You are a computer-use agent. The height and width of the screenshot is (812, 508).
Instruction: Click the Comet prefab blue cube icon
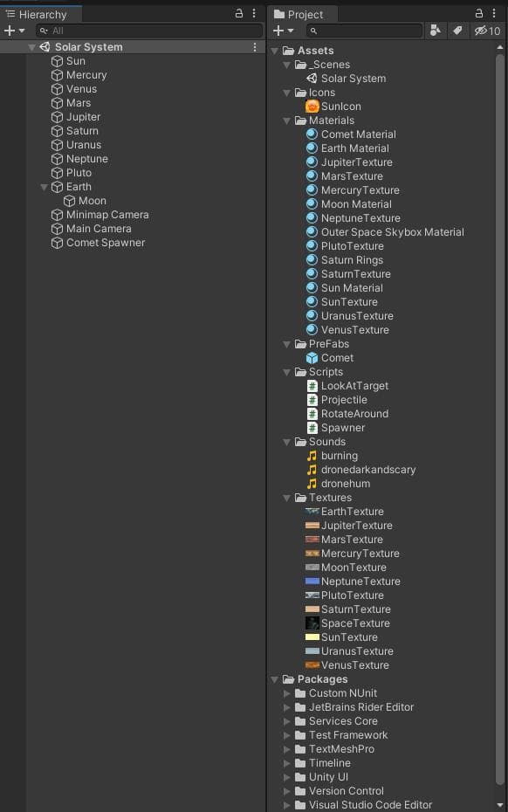point(312,358)
